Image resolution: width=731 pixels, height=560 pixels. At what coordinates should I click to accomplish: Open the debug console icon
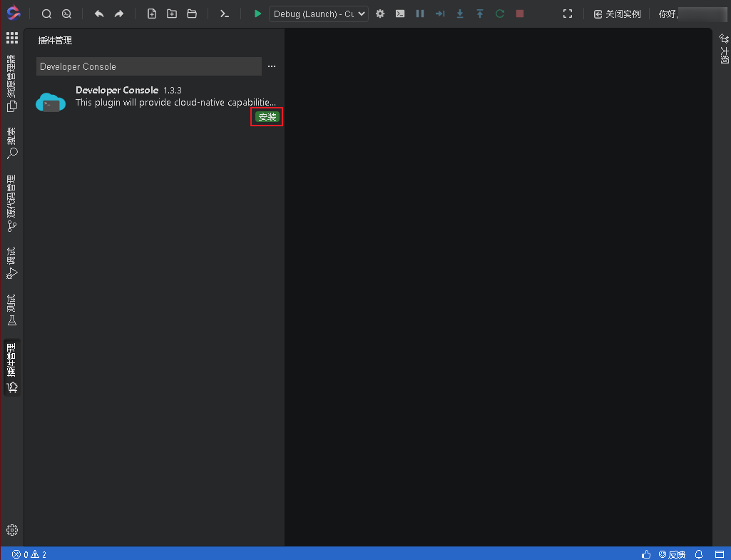400,14
